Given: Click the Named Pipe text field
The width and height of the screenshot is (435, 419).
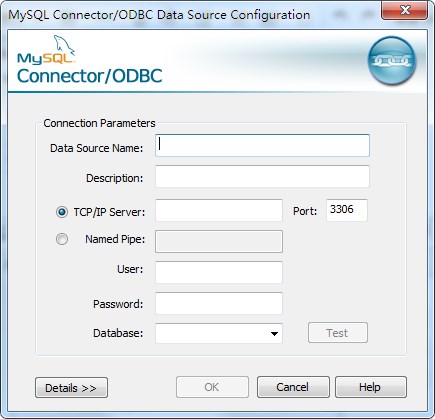Looking at the screenshot, I should pyautogui.click(x=219, y=241).
